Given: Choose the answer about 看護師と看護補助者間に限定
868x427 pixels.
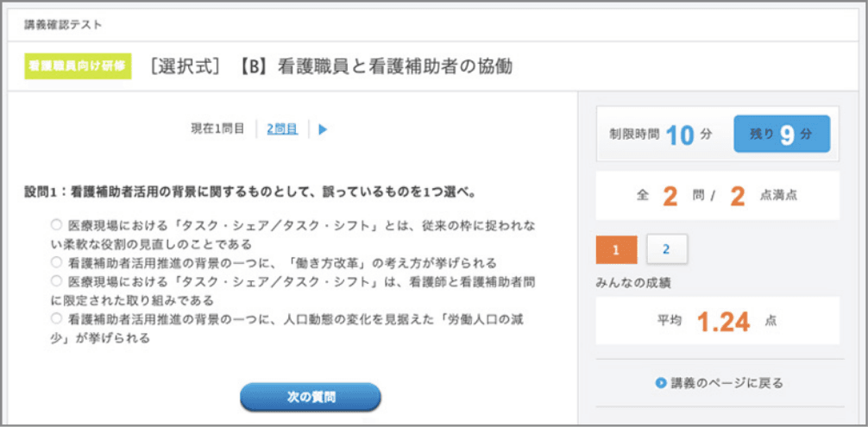Looking at the screenshot, I should point(57,281).
